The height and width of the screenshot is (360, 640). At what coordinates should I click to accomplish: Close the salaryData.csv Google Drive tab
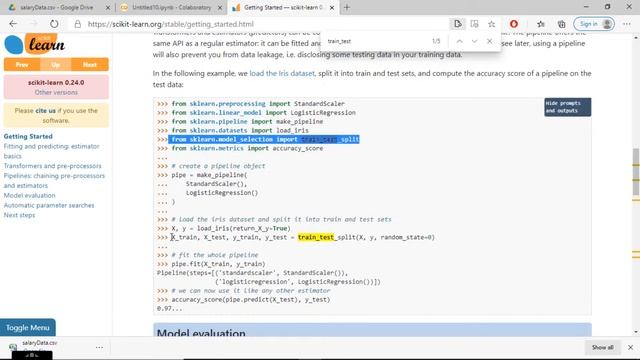(108, 7)
